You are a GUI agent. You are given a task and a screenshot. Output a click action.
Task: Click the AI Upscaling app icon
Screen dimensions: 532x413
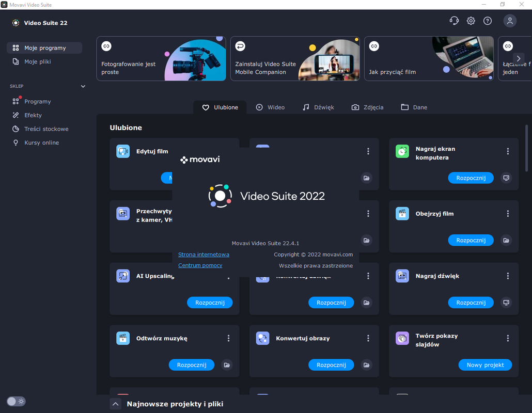click(123, 276)
